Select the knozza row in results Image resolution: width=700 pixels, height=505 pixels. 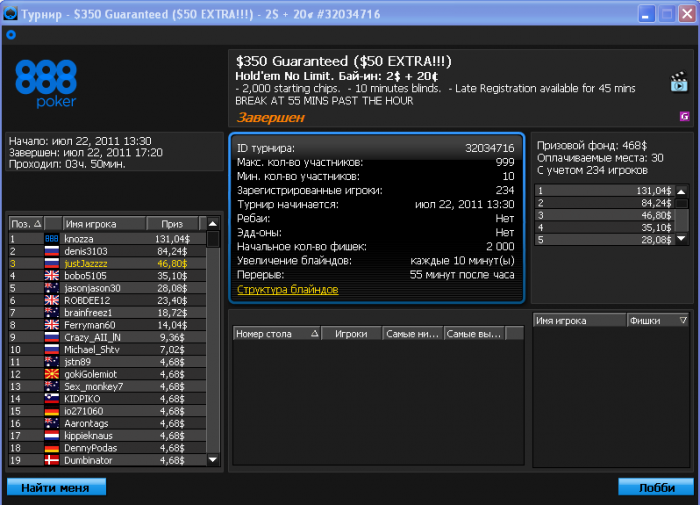click(x=107, y=239)
